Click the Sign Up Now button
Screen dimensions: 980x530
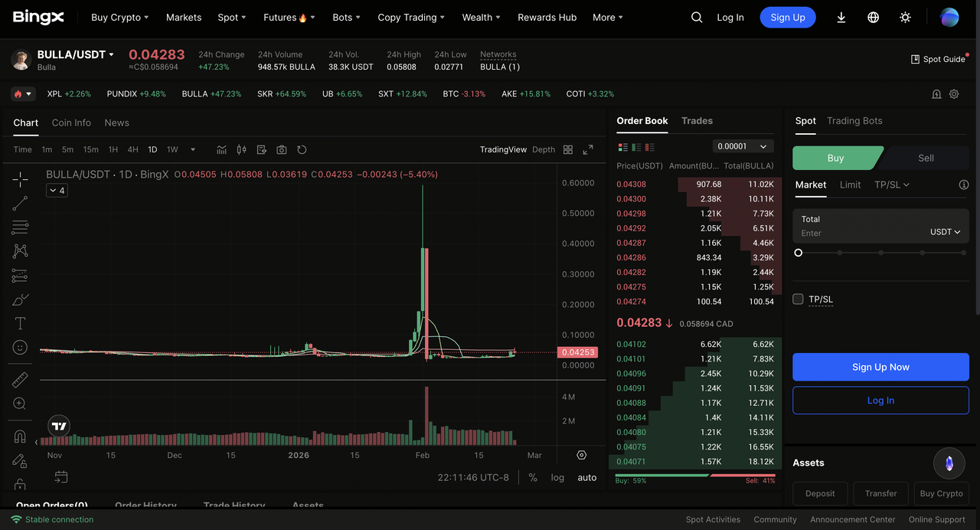point(880,367)
